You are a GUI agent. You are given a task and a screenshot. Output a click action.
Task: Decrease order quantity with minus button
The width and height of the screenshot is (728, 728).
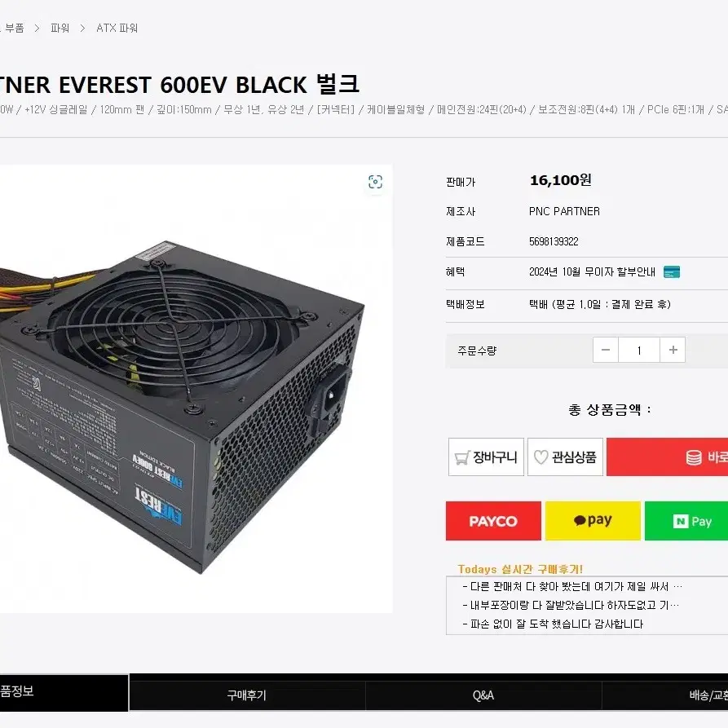click(x=606, y=350)
